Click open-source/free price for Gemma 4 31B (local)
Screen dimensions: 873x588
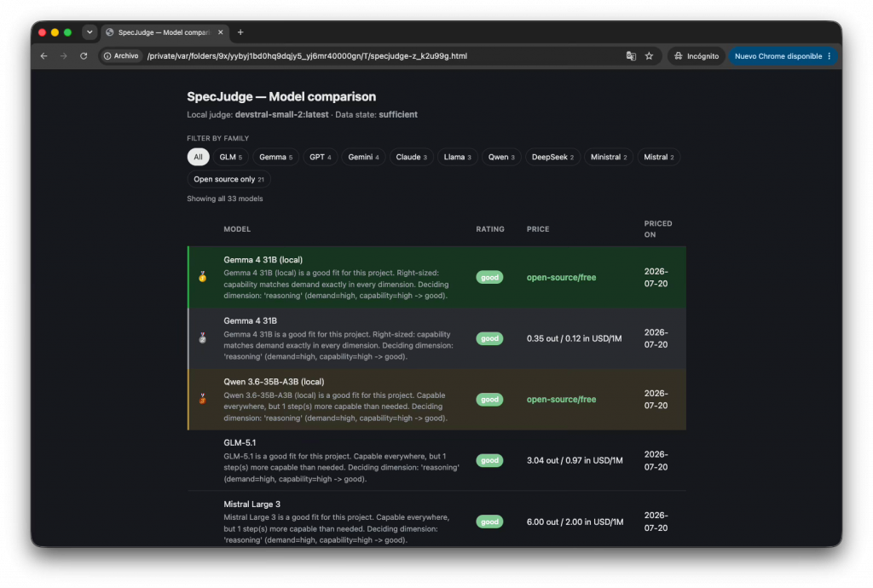[x=561, y=277]
